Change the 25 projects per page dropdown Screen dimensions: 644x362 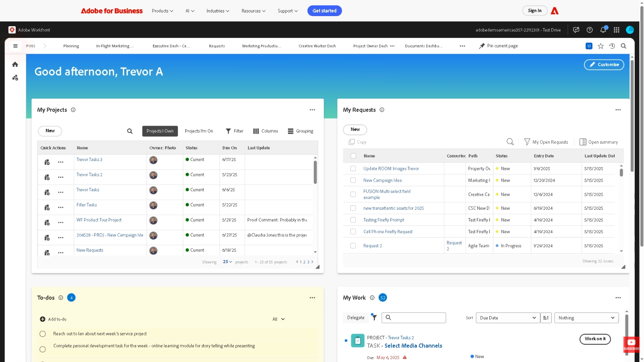coord(228,262)
